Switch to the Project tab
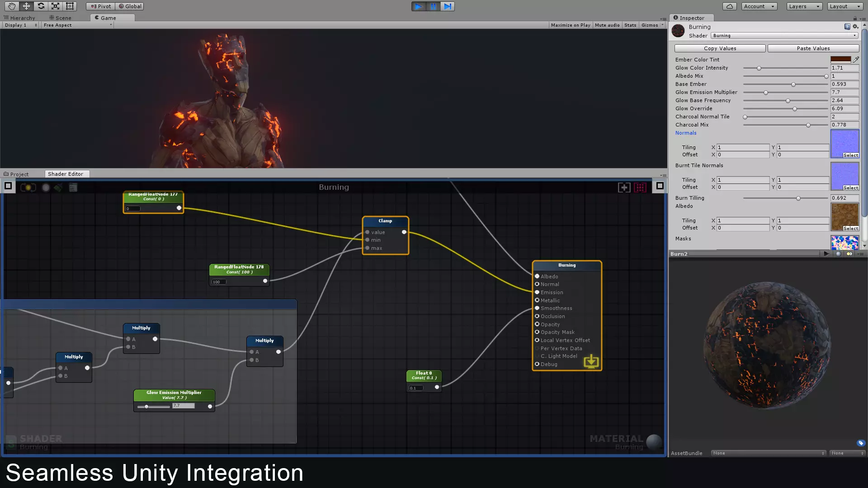868x488 pixels. (x=18, y=174)
